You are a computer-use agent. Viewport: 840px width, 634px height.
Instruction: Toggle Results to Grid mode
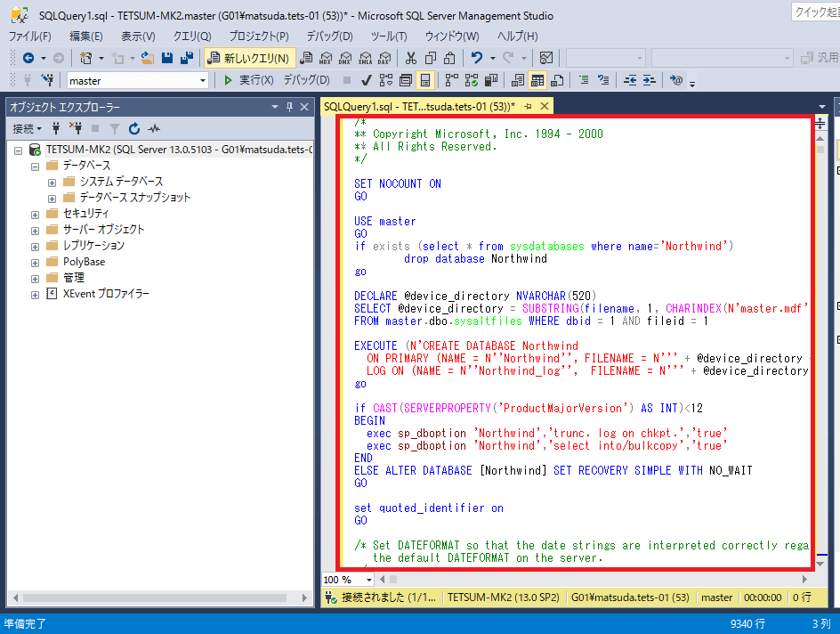click(537, 80)
